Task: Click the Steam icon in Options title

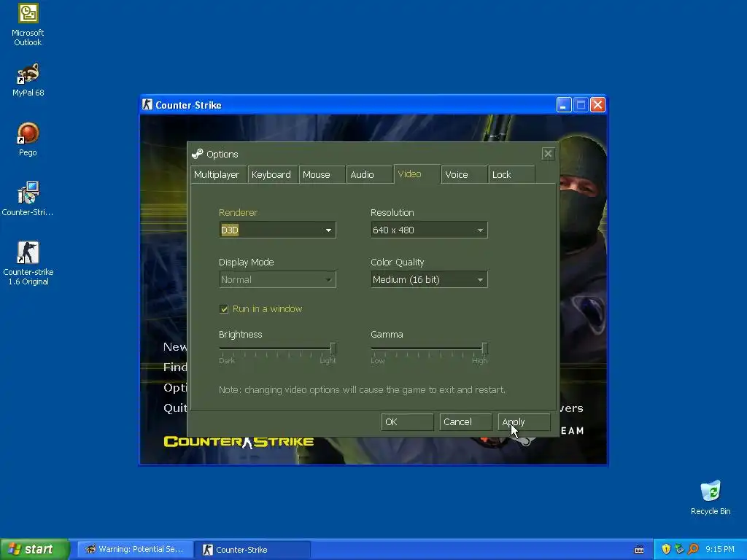Action: 197,154
